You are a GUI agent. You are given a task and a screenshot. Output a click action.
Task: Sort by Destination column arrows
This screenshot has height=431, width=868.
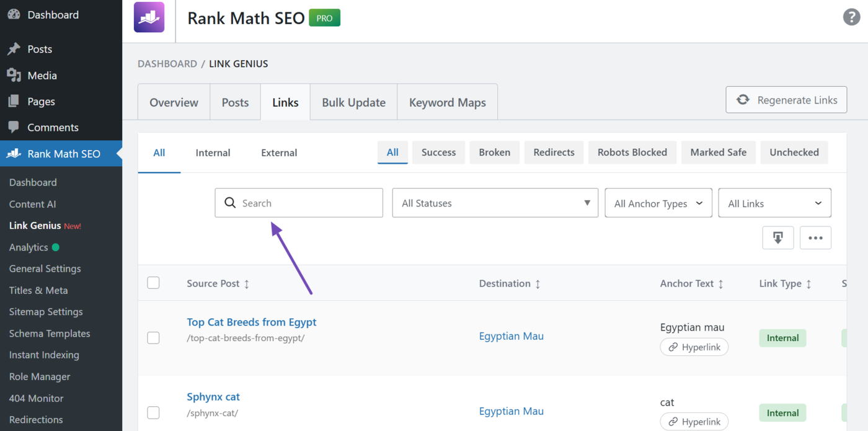click(x=538, y=284)
